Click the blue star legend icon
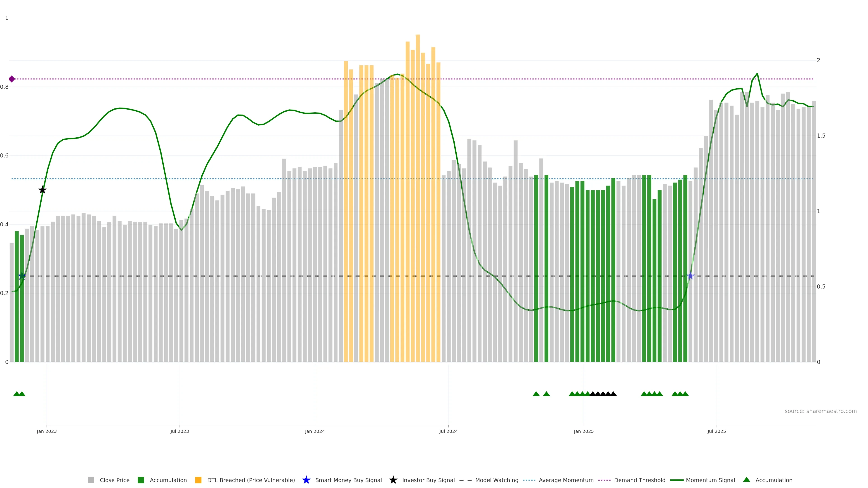Viewport: 868px width, 488px height. pyautogui.click(x=306, y=480)
